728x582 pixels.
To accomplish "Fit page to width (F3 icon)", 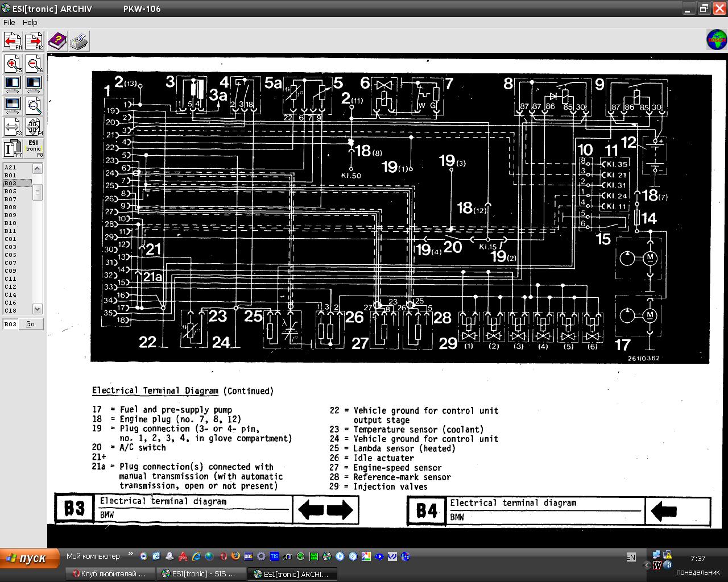I will (x=13, y=126).
